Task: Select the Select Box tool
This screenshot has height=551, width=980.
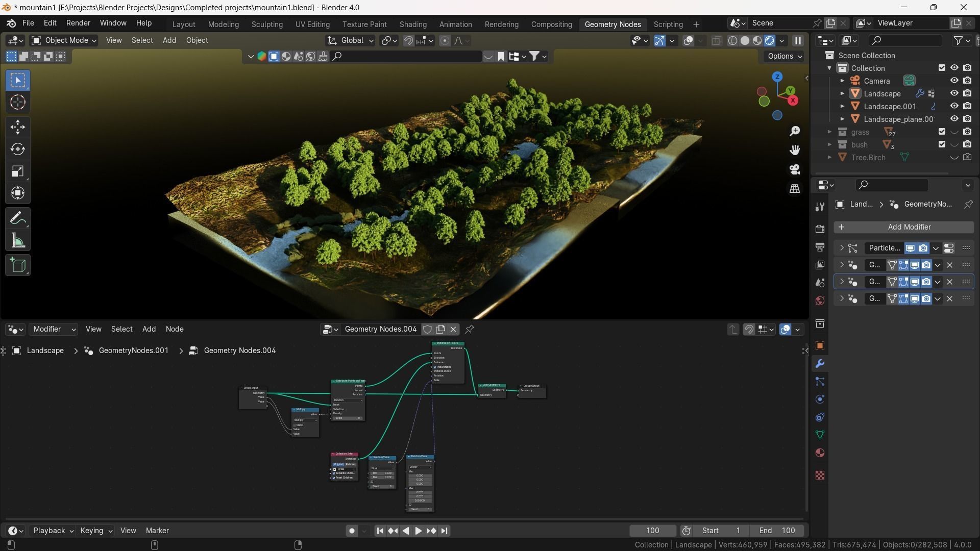Action: point(18,80)
